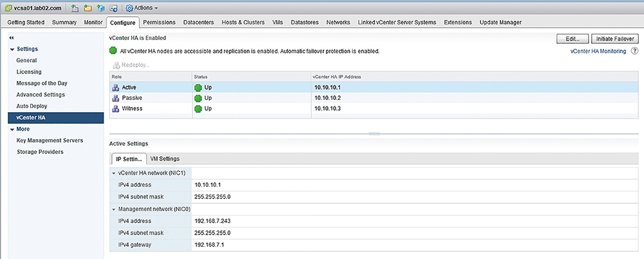The width and height of the screenshot is (644, 259).
Task: Click the Passive node role icon
Action: (x=115, y=98)
